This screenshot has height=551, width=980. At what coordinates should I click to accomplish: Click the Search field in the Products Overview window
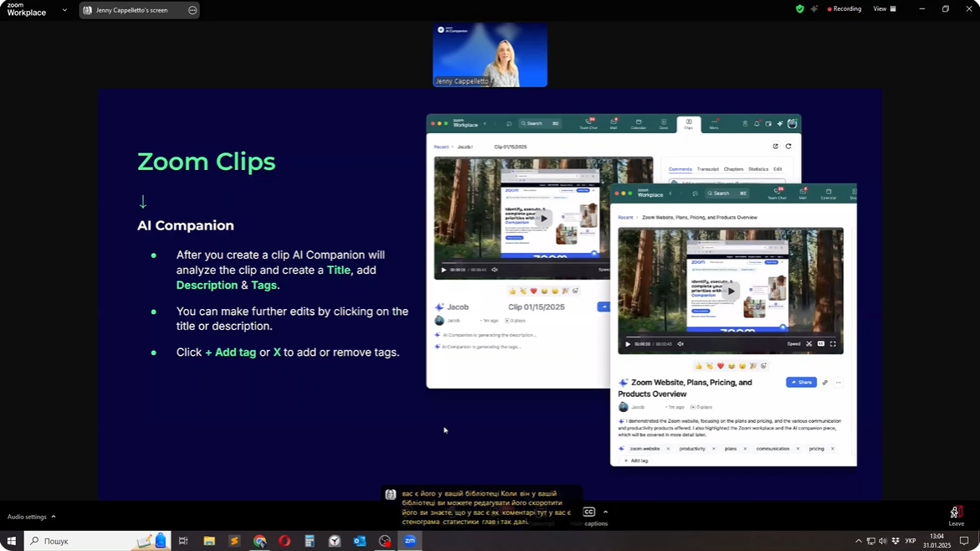727,194
